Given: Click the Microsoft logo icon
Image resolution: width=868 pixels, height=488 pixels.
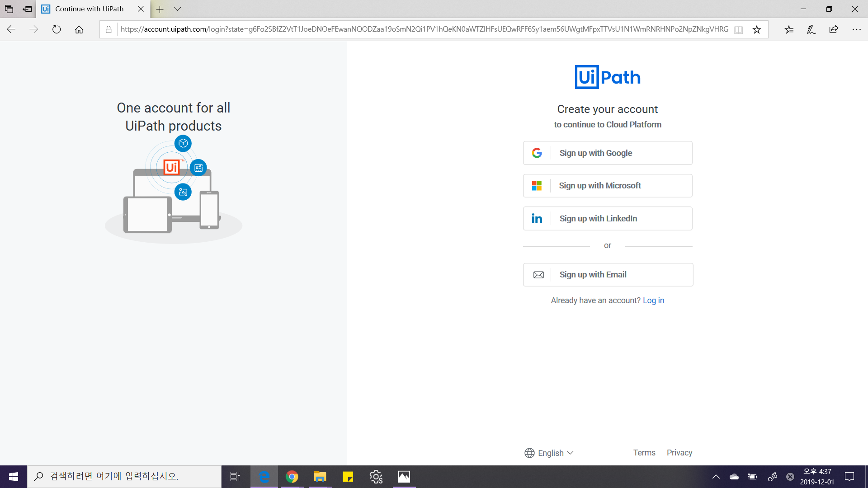Looking at the screenshot, I should point(537,186).
